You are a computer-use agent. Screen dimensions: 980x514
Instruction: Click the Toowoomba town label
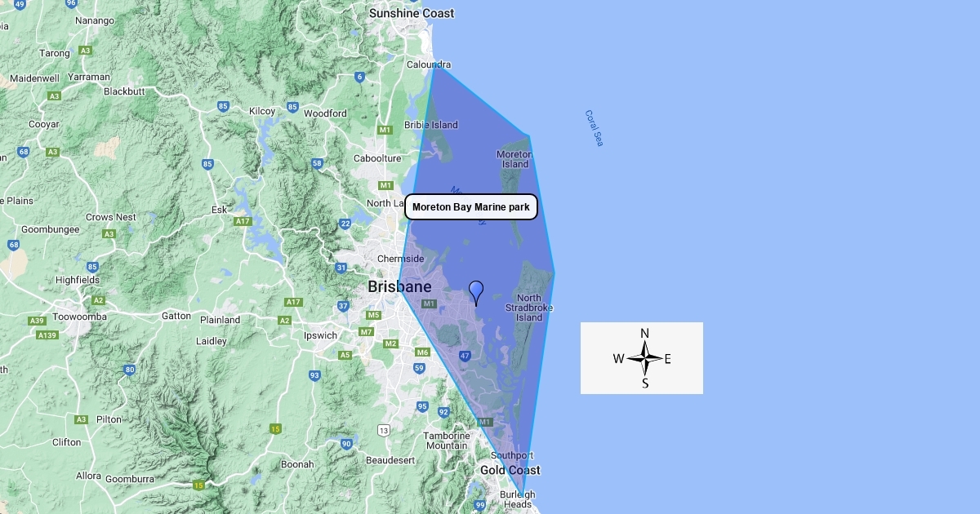tap(79, 316)
